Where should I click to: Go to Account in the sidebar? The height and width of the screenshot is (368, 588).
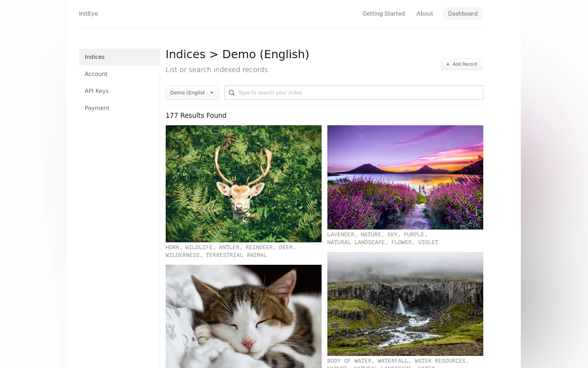coord(96,74)
